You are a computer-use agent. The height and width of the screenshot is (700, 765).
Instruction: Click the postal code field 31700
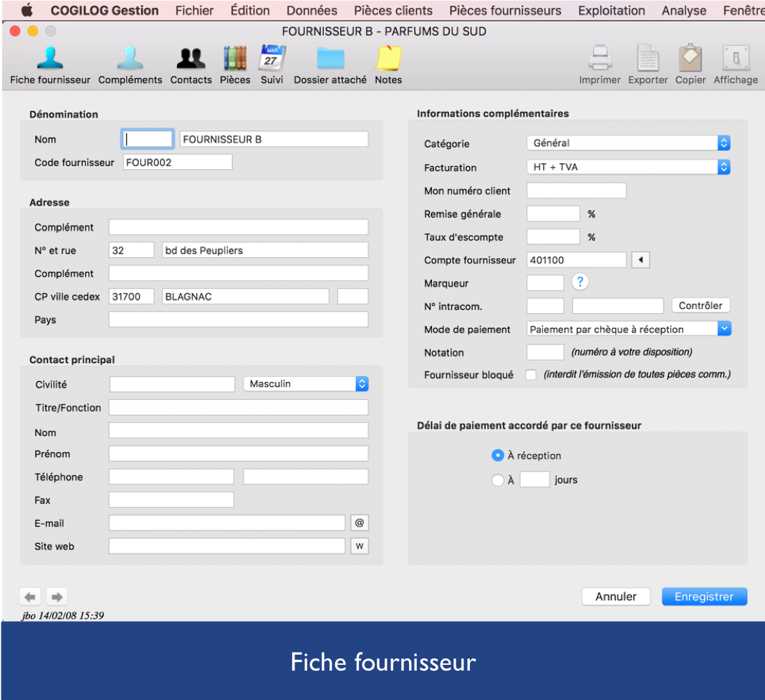(131, 297)
